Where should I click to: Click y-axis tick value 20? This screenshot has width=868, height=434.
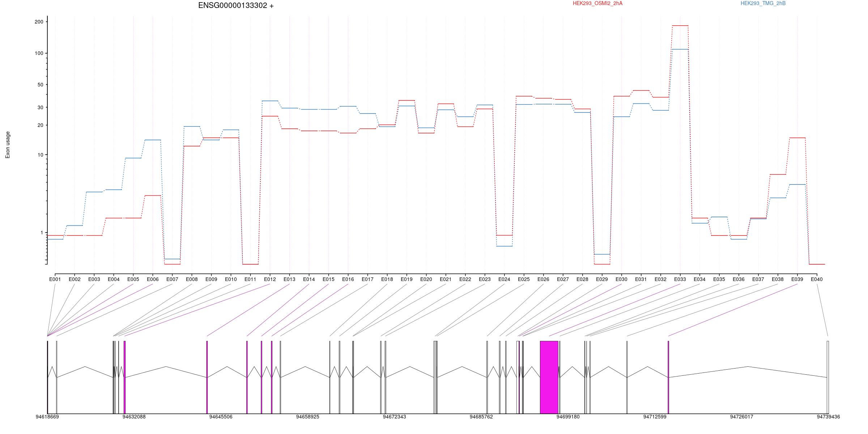pyautogui.click(x=40, y=125)
